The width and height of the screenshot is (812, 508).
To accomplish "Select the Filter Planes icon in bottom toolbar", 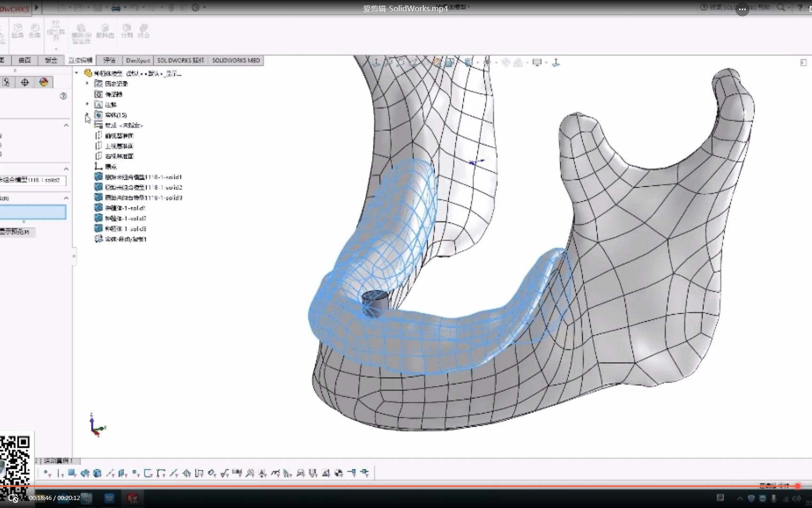I will pos(123,473).
